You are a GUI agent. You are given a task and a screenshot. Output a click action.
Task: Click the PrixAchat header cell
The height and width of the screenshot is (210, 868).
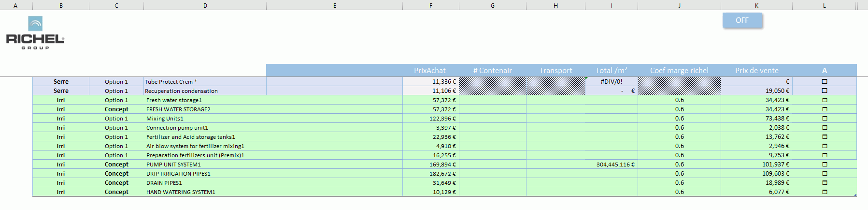tap(430, 71)
